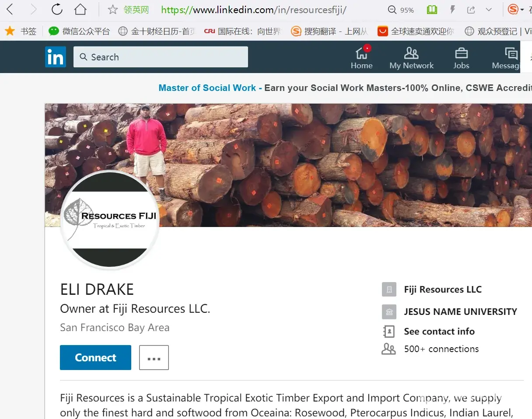Go forward with the browser forward arrow
Viewport: 532px width, 419px height.
pyautogui.click(x=33, y=9)
